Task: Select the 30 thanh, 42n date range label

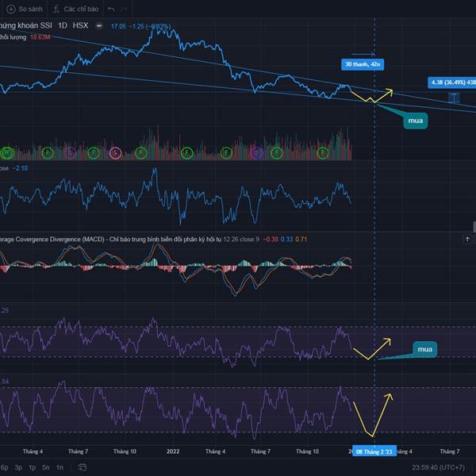Action: click(x=363, y=64)
